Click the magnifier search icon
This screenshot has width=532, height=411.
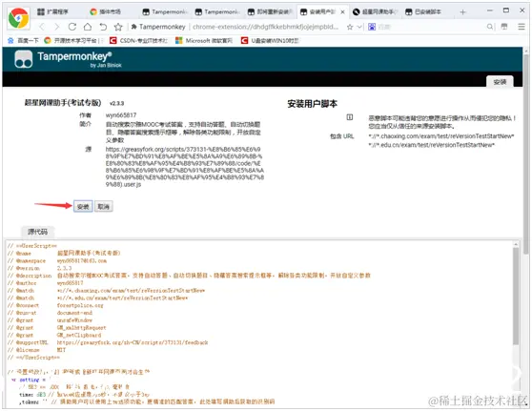(490, 27)
